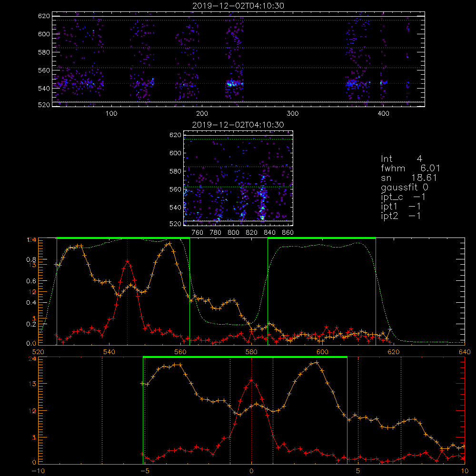Click x-axis label 580 under profile plot
Image resolution: width=476 pixels, height=476 pixels.
point(251,352)
